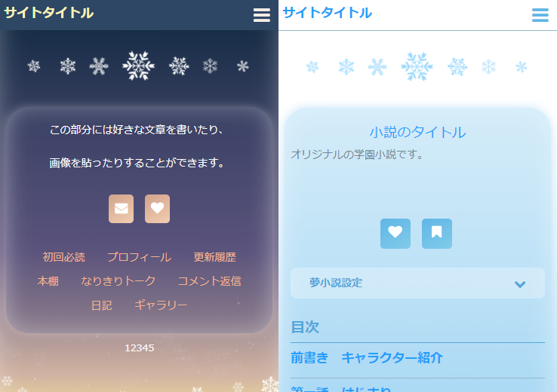Click the blue bookmark button
The width and height of the screenshot is (557, 392).
coord(437,234)
